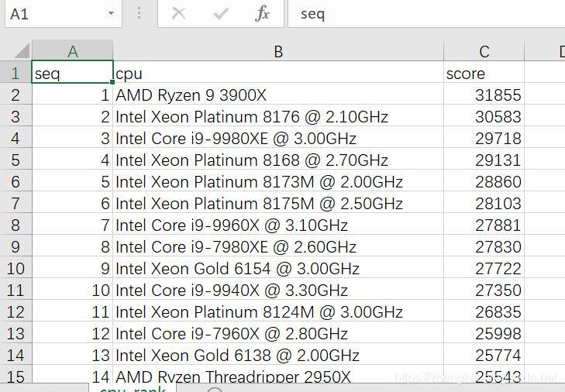Click score value 27881
This screenshot has height=392, width=565.
(484, 224)
